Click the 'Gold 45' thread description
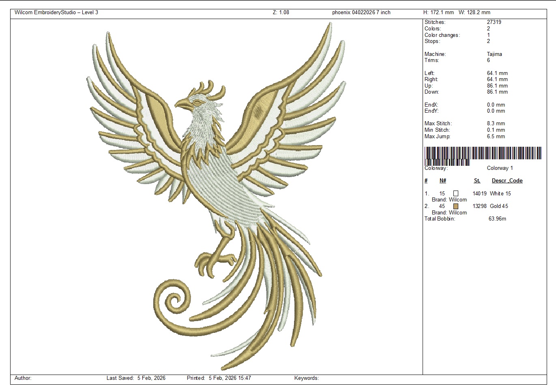This screenshot has height=392, width=556. (499, 206)
